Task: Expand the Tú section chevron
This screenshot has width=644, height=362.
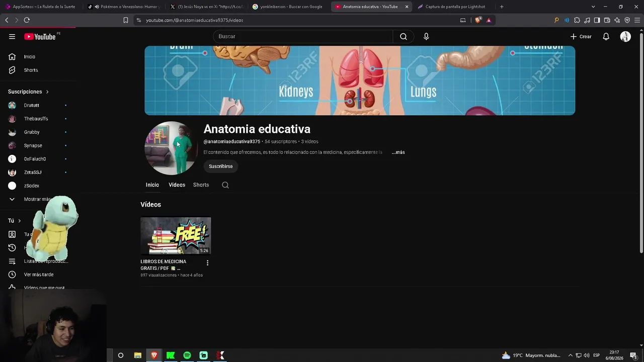Action: 19,221
